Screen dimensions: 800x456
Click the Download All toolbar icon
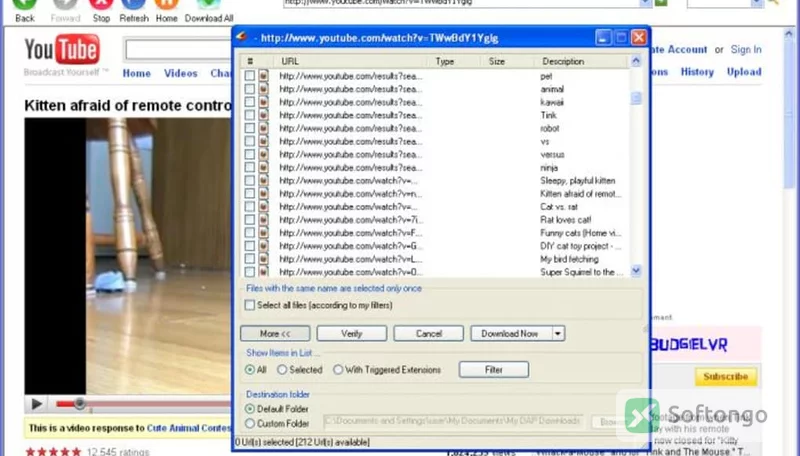pyautogui.click(x=209, y=4)
